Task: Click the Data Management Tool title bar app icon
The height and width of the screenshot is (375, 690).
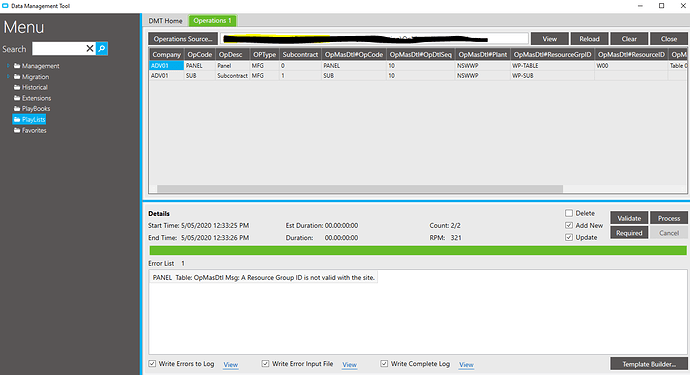Action: (5, 6)
